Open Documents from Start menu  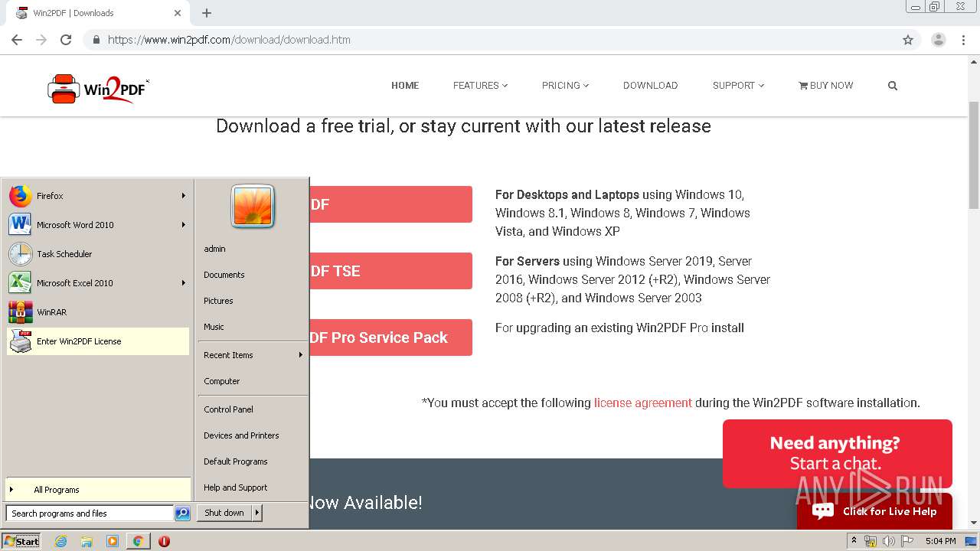click(x=253, y=275)
